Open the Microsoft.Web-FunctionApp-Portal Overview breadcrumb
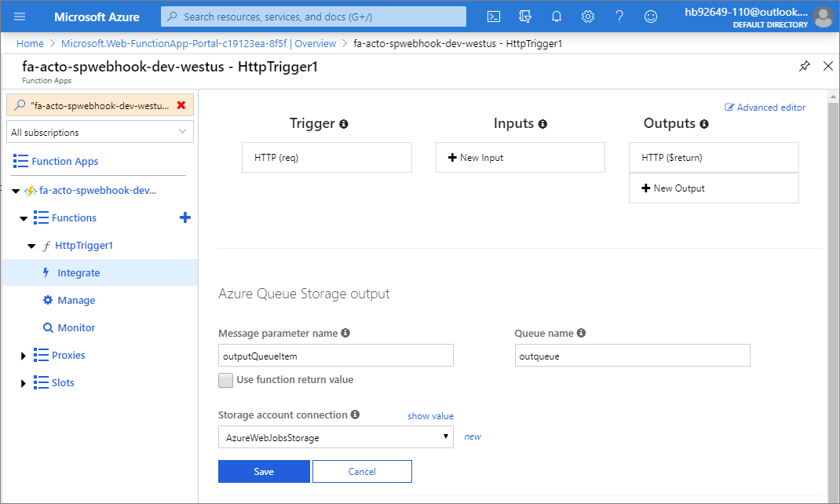Image resolution: width=840 pixels, height=504 pixels. tap(198, 43)
